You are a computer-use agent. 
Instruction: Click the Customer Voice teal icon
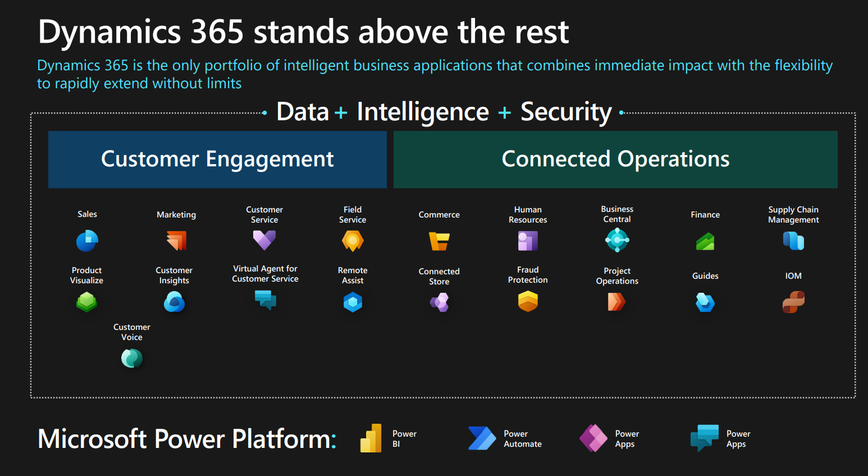[x=132, y=358]
